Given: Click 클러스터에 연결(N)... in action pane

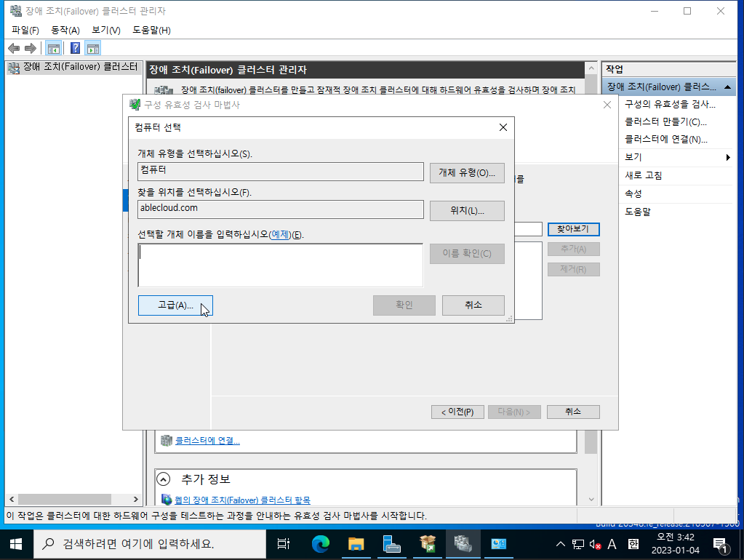Looking at the screenshot, I should click(x=665, y=140).
